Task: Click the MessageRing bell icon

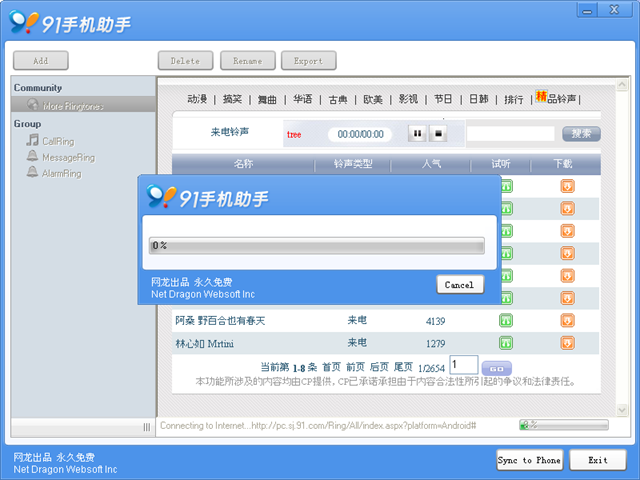Action: pyautogui.click(x=32, y=156)
